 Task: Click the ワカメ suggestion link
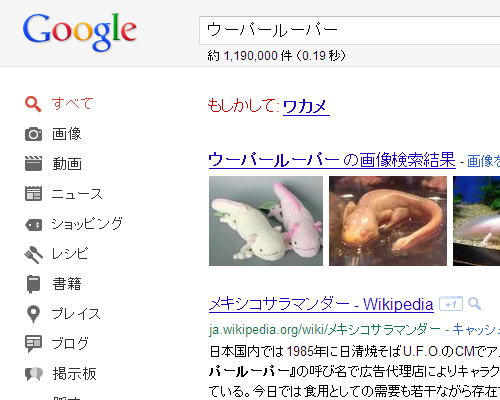coord(306,107)
